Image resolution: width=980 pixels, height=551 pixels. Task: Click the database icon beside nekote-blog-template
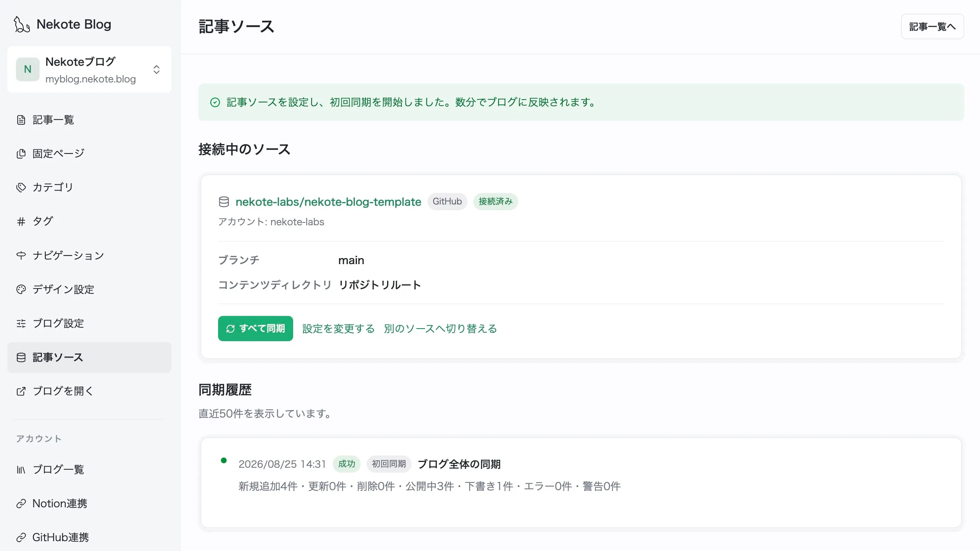click(x=224, y=202)
